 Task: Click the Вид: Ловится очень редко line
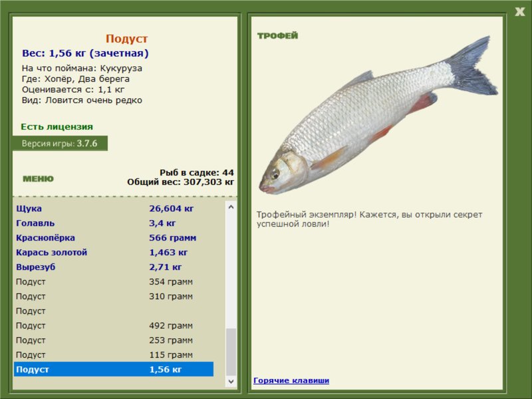[x=82, y=100]
